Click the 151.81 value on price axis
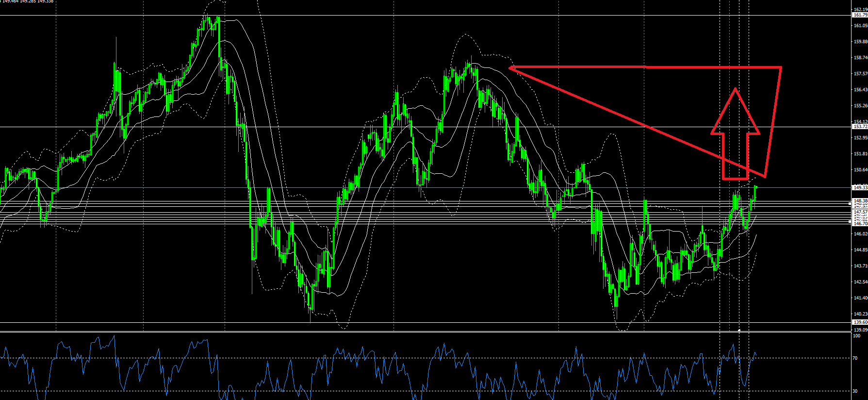868x400 pixels. (x=860, y=154)
